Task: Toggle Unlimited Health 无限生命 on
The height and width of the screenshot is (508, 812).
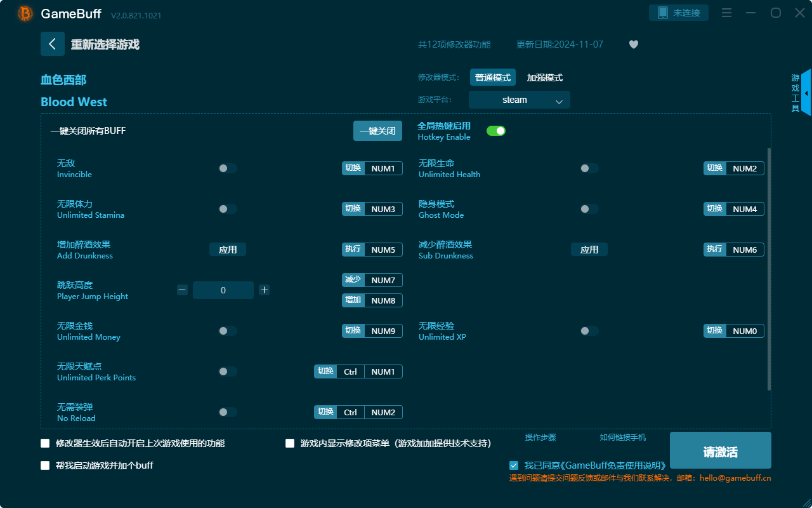Action: tap(589, 168)
